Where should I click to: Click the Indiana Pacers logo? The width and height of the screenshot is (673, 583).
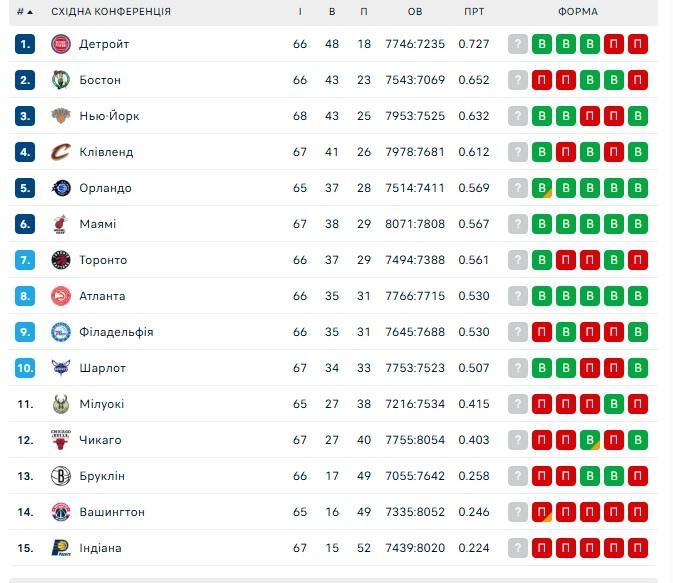click(61, 548)
